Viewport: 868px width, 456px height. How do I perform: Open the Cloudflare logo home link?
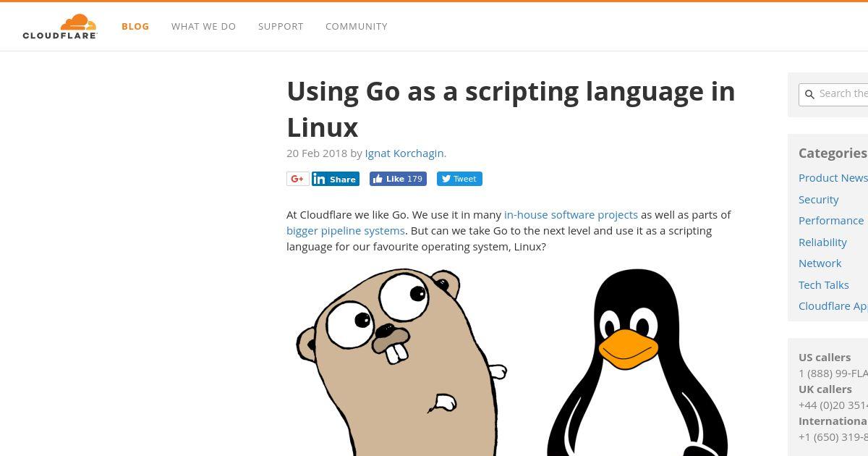click(x=60, y=26)
